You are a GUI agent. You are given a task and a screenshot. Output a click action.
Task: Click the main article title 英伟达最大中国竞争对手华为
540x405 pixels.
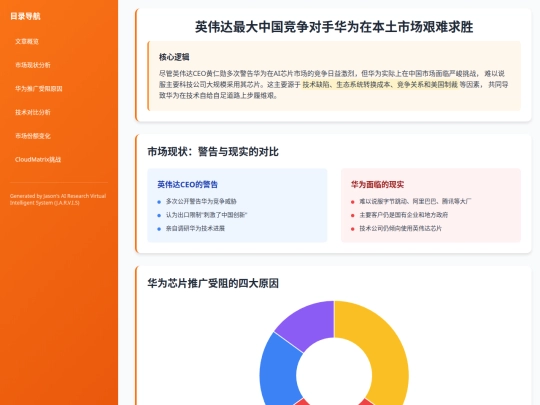coord(334,27)
